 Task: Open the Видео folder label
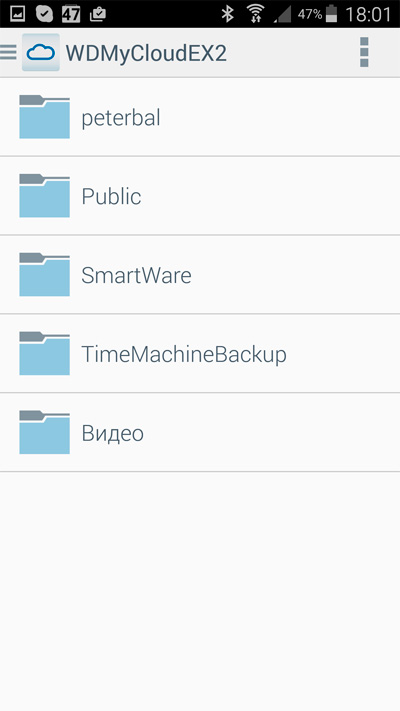coord(112,433)
